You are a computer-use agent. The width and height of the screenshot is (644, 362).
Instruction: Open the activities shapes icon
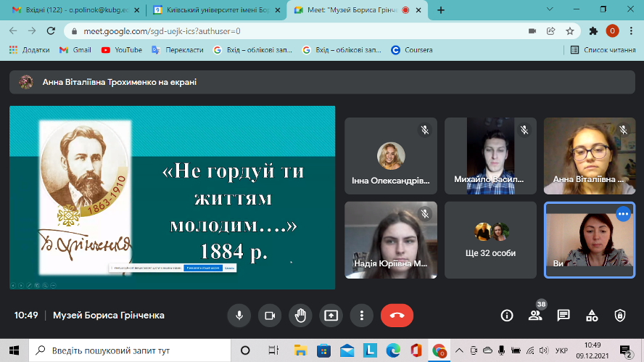point(592,316)
